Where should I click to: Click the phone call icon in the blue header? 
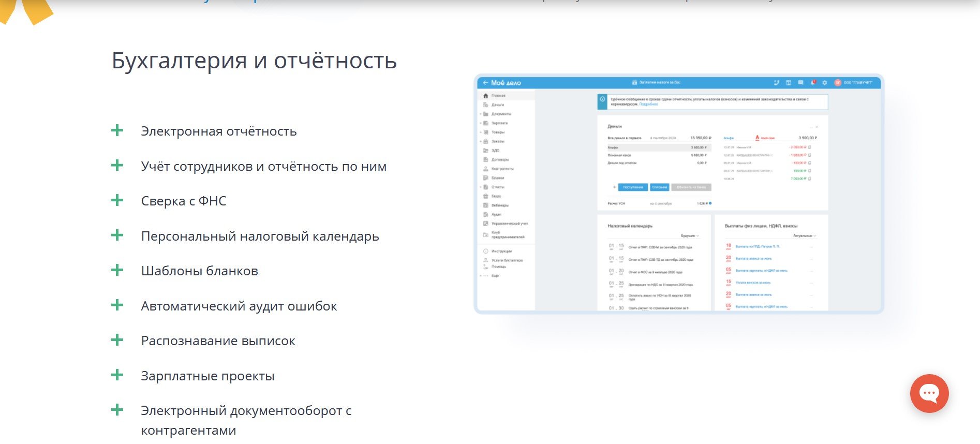click(x=776, y=83)
